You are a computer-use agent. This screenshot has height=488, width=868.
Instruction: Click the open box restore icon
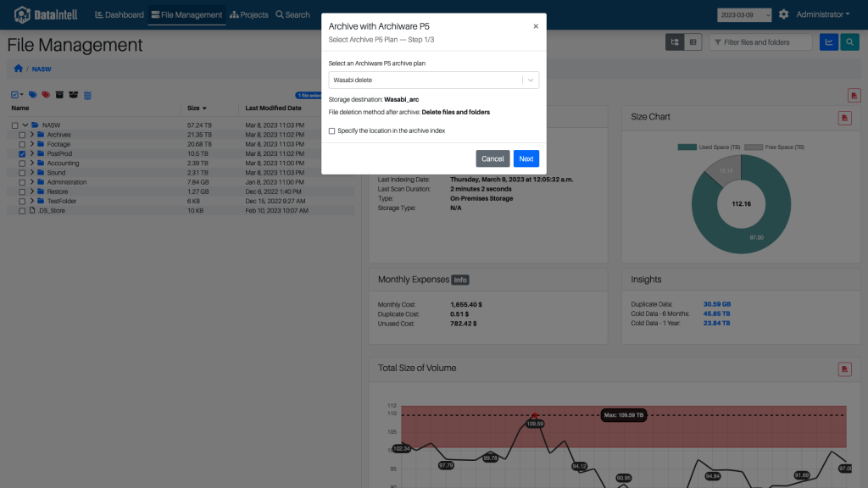73,95
